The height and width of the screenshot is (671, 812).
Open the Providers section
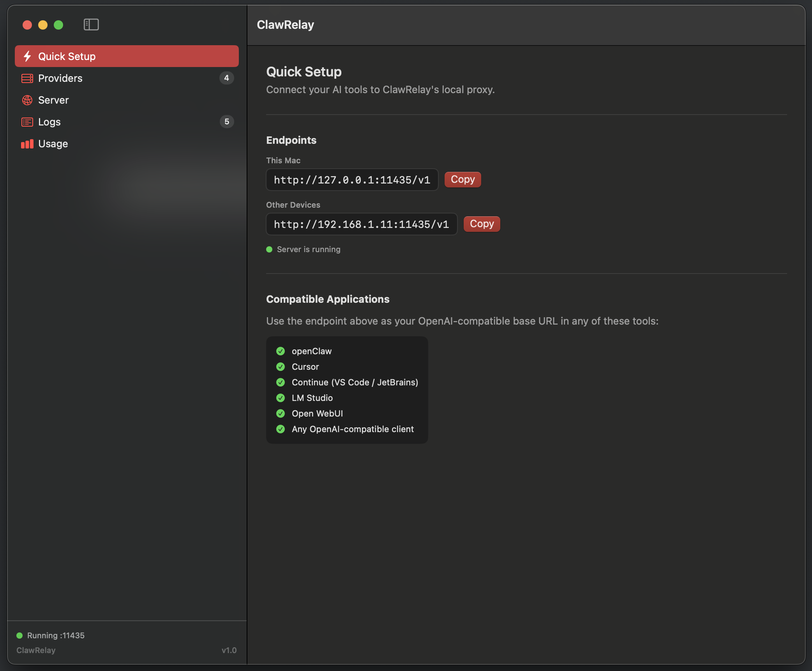[x=127, y=78]
